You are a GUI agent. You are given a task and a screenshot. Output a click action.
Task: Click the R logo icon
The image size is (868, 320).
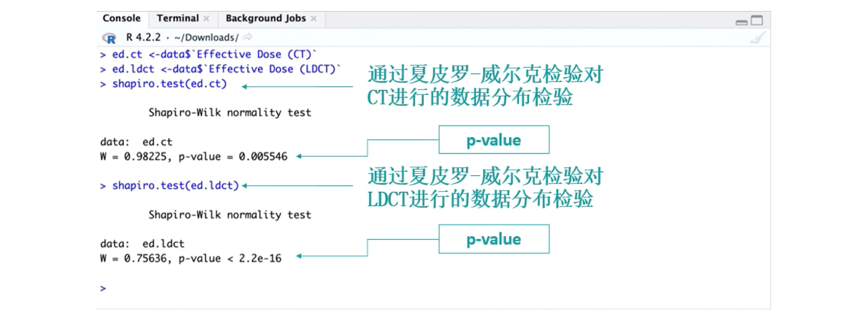[109, 38]
